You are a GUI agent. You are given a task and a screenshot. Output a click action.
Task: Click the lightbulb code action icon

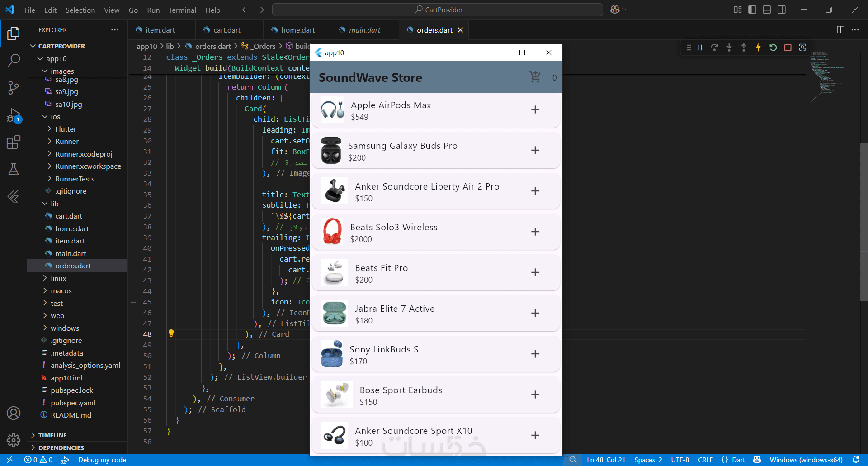tap(171, 333)
